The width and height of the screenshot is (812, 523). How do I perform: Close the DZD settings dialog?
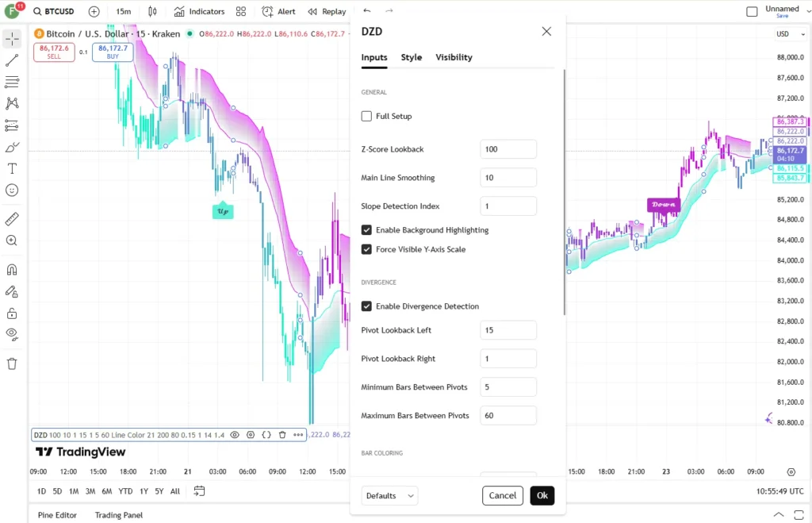tap(546, 32)
